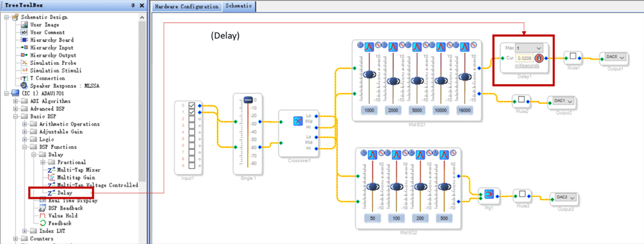
Task: Click the Single 1 volume slider knob
Action: click(x=249, y=99)
